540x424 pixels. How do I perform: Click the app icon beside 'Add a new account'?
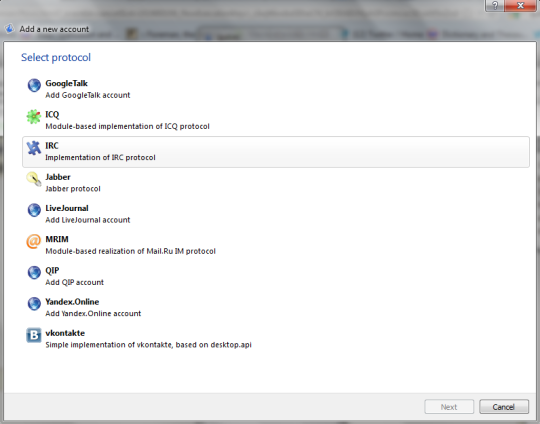[x=10, y=29]
